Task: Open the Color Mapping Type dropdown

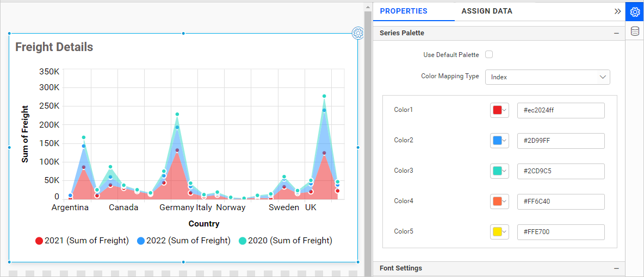Action: click(x=547, y=77)
